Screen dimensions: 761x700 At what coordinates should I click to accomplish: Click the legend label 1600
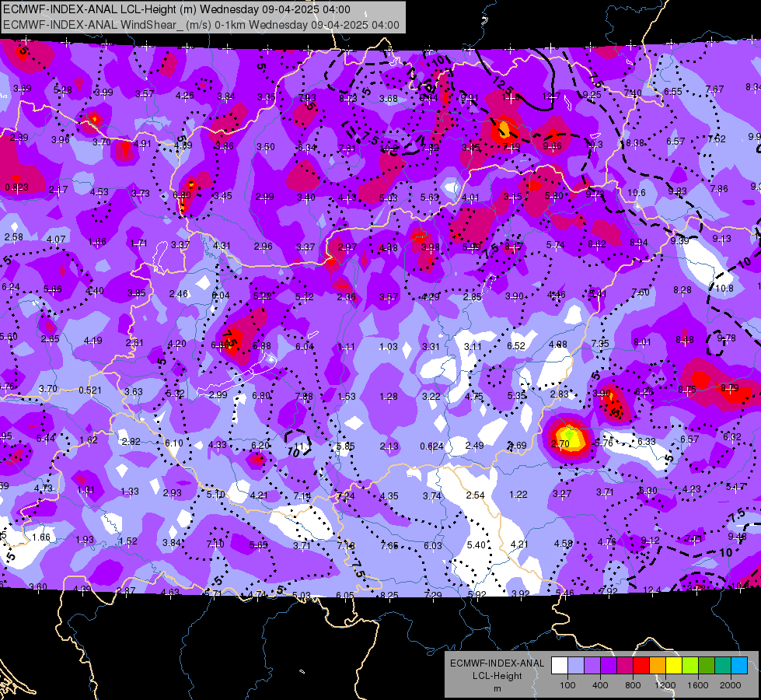[x=698, y=685]
